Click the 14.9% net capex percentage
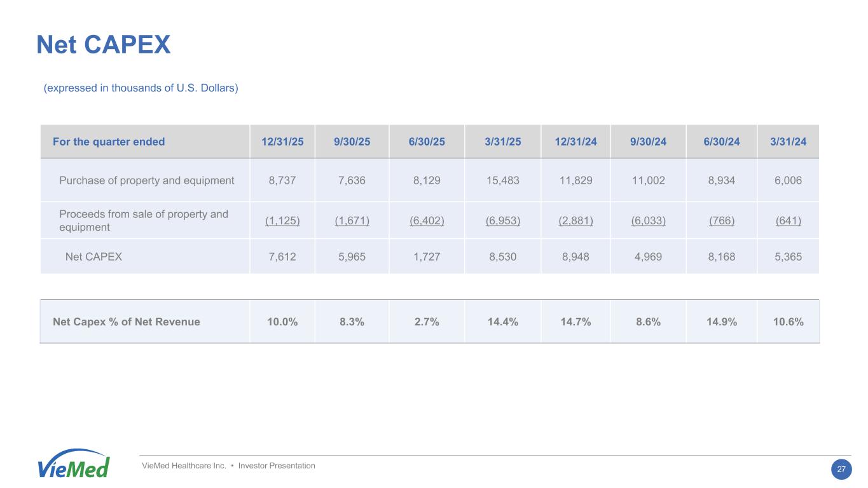 [721, 322]
